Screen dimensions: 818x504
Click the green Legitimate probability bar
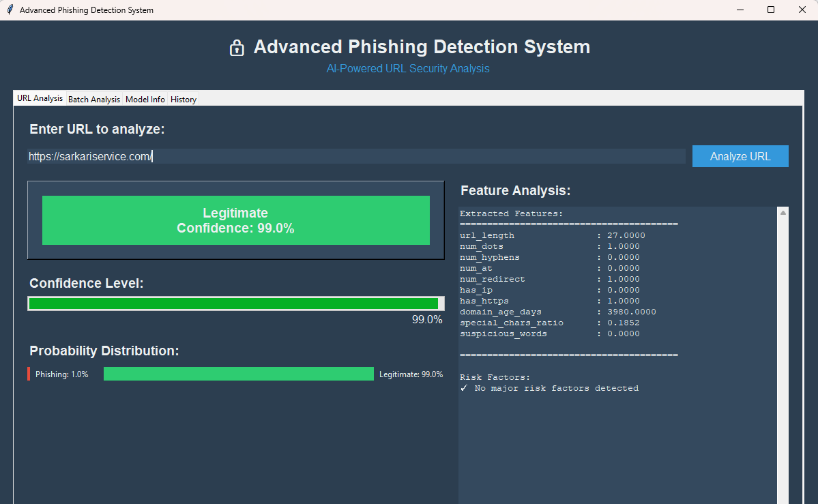pyautogui.click(x=238, y=374)
